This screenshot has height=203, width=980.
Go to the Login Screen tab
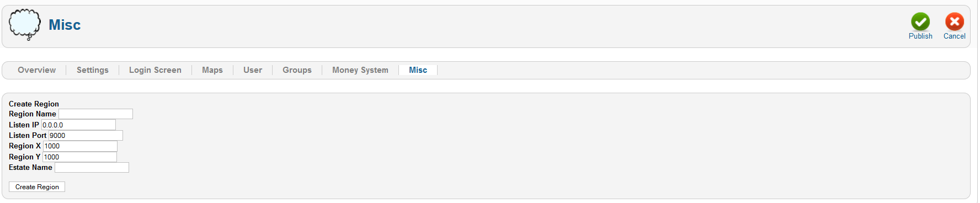pyautogui.click(x=155, y=70)
